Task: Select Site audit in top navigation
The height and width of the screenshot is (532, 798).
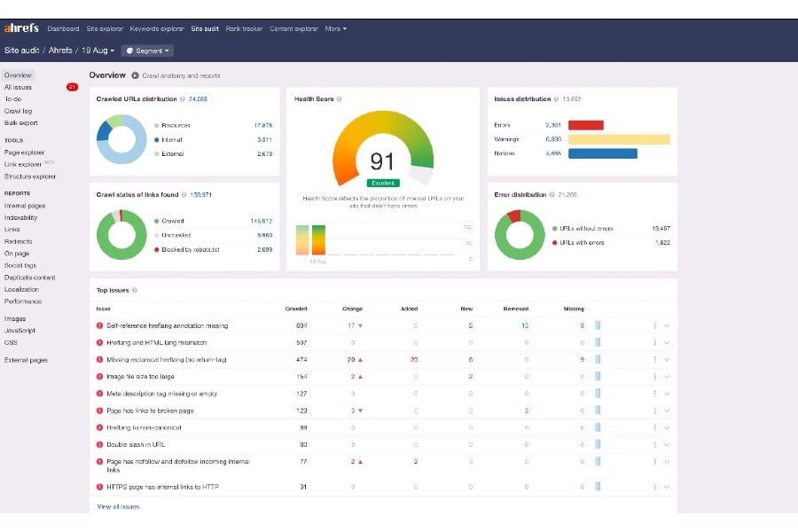Action: pyautogui.click(x=205, y=28)
